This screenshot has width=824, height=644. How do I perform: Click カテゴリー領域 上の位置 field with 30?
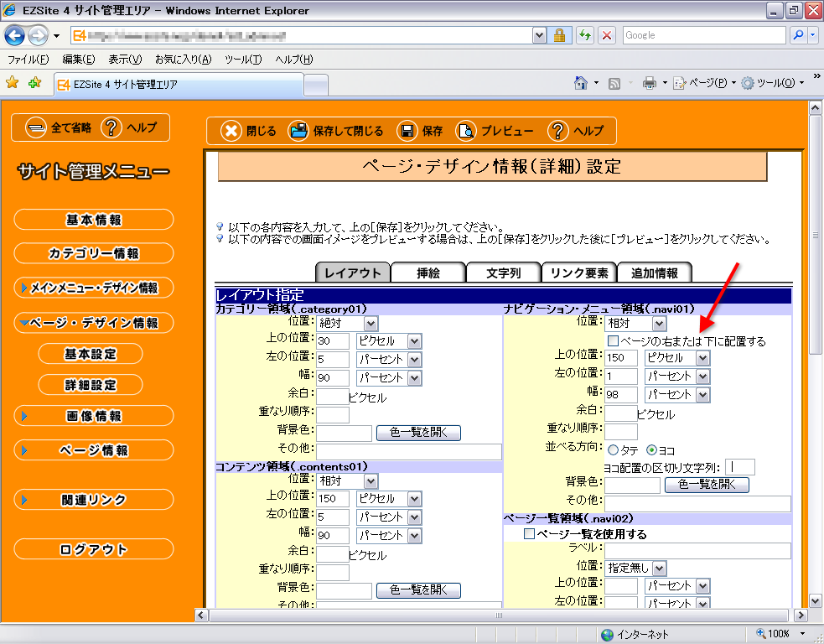click(x=333, y=341)
